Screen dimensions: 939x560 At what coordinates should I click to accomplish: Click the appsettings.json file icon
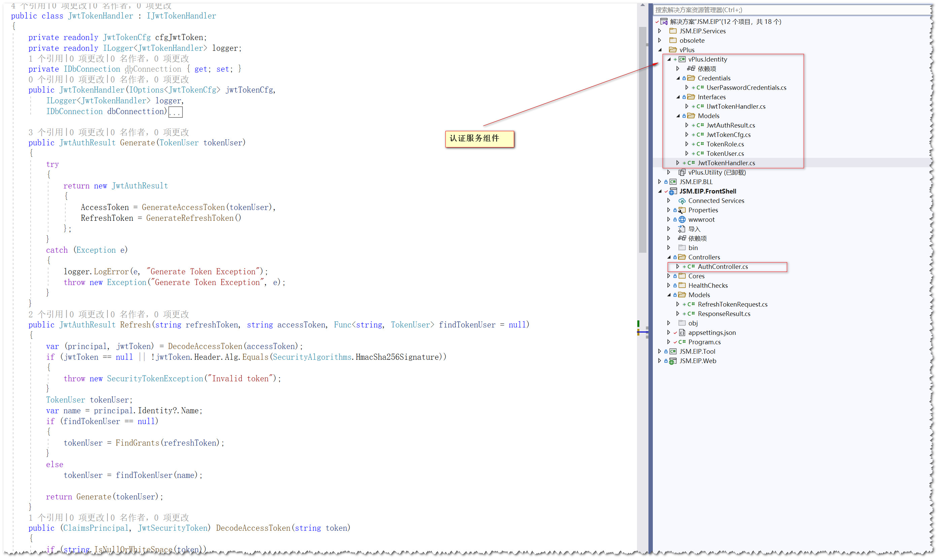pyautogui.click(x=682, y=333)
